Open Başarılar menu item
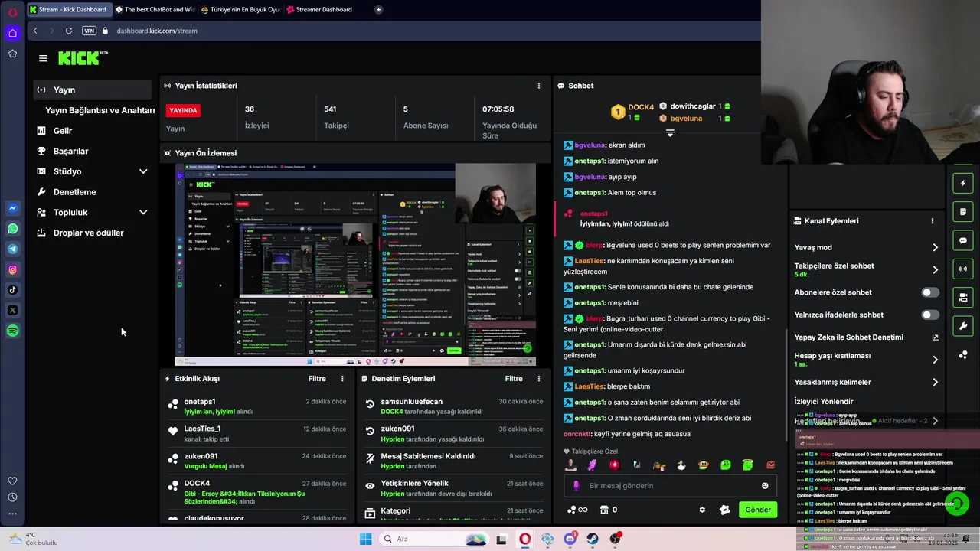 click(70, 152)
